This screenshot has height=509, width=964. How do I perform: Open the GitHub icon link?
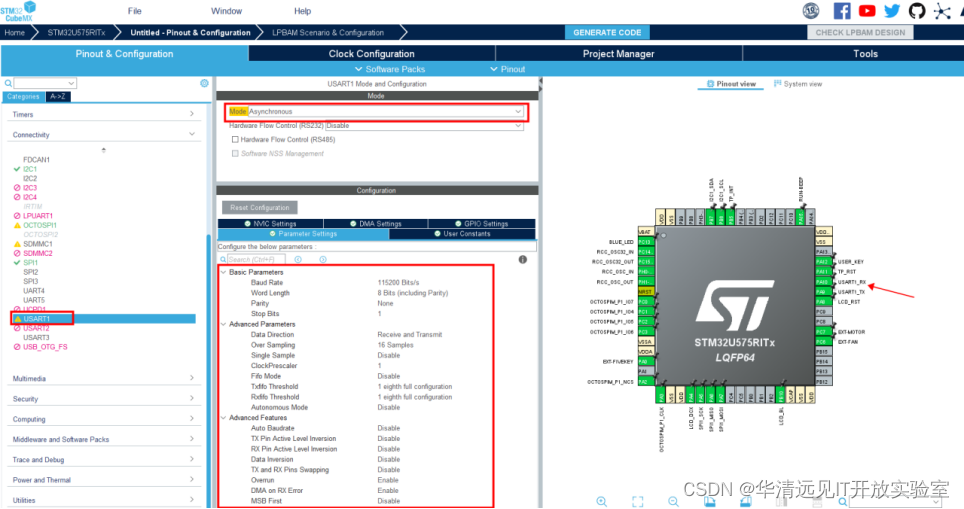(x=917, y=10)
